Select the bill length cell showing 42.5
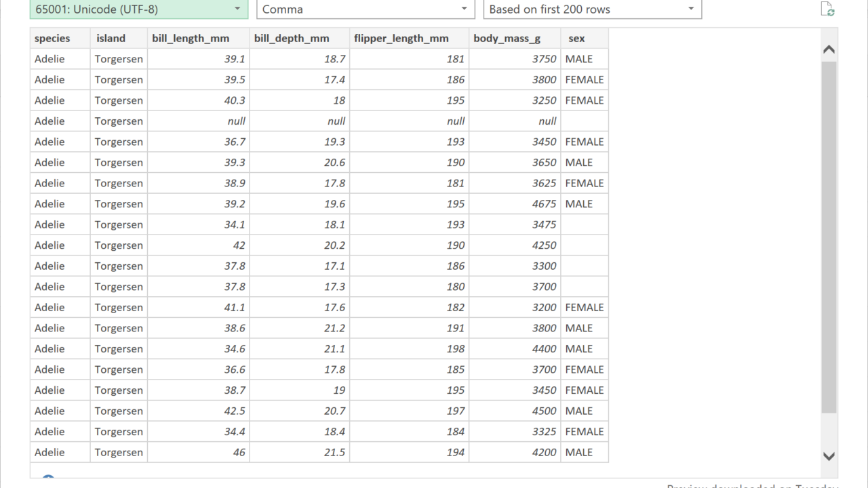 coord(198,411)
